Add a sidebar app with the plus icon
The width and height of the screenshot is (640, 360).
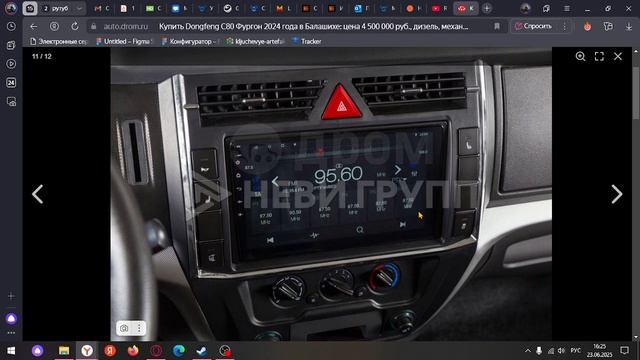11,296
